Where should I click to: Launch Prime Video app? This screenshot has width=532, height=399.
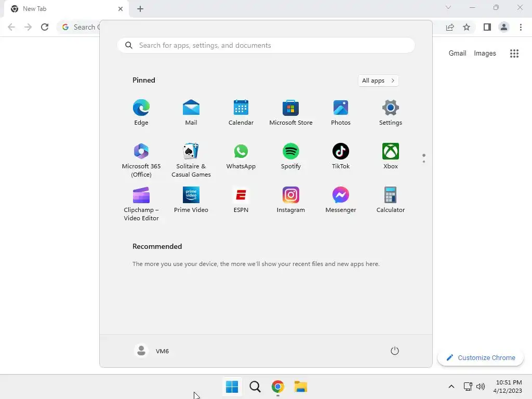point(191,200)
